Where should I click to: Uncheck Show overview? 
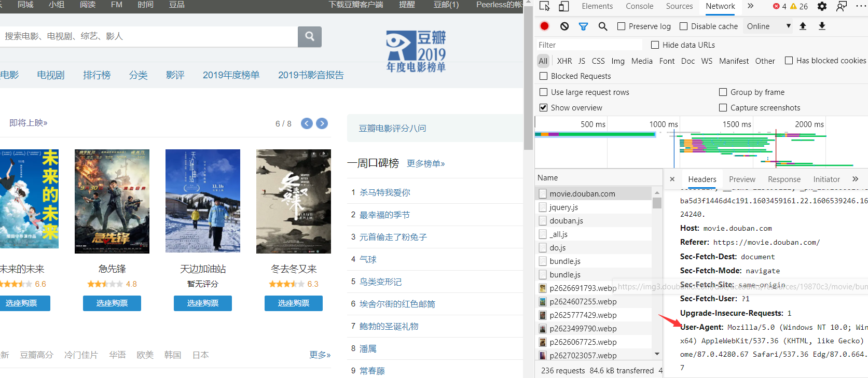pyautogui.click(x=543, y=107)
